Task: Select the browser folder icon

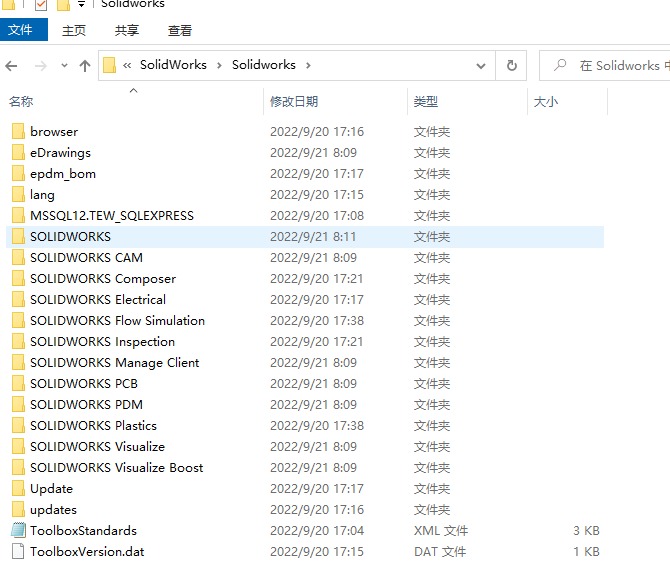Action: click(18, 132)
